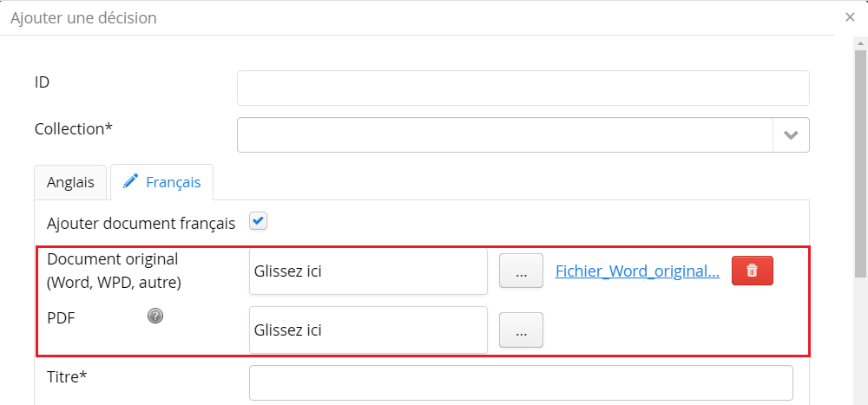Switch to the Anglais tab

pyautogui.click(x=70, y=182)
